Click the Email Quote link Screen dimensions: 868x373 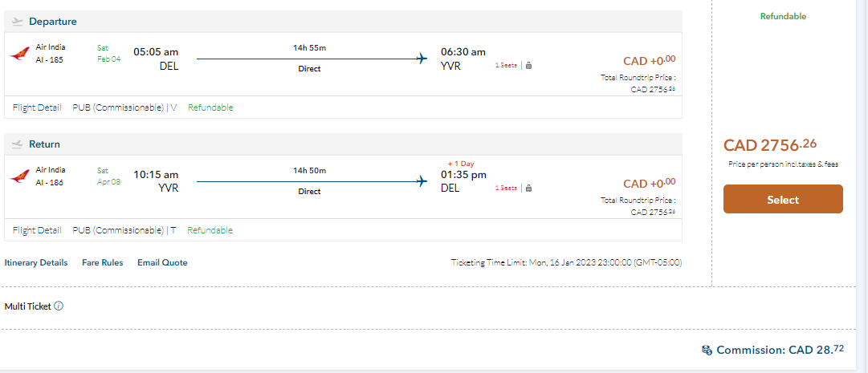pyautogui.click(x=162, y=262)
